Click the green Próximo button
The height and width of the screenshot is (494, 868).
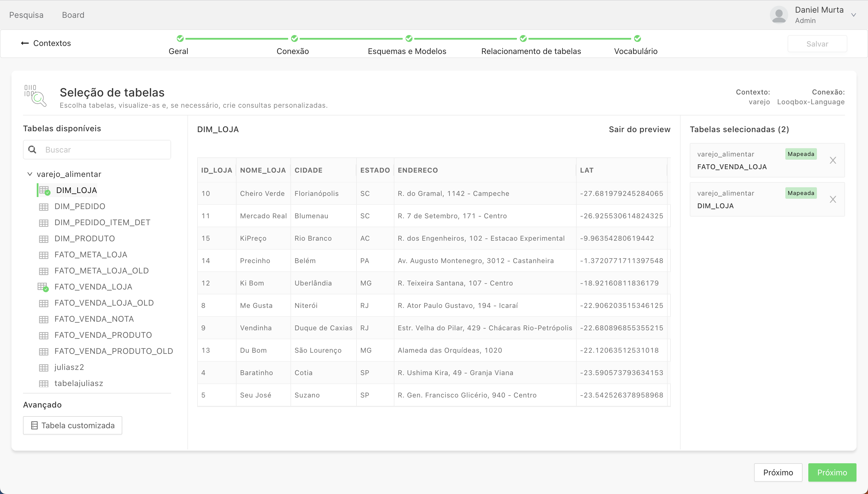point(832,473)
